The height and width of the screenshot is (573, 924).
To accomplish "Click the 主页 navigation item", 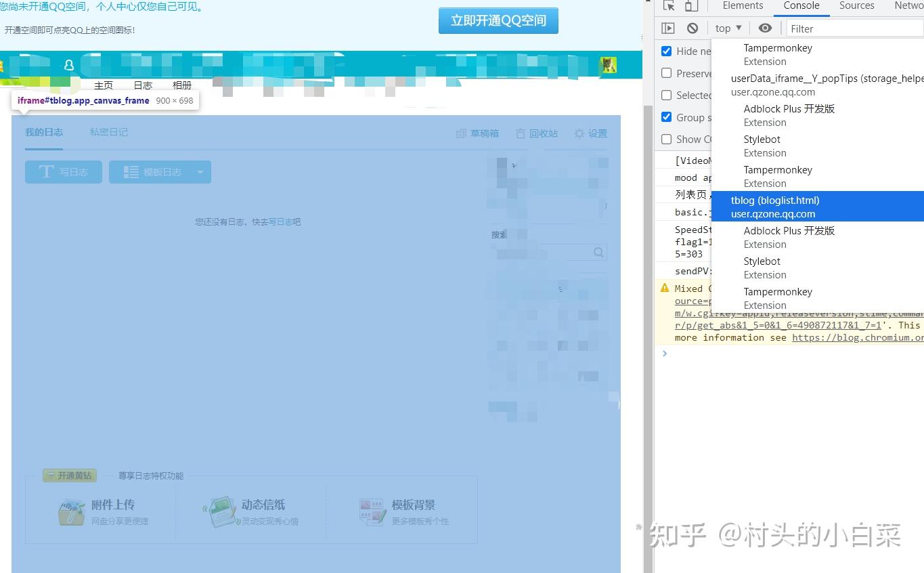I will tap(104, 85).
